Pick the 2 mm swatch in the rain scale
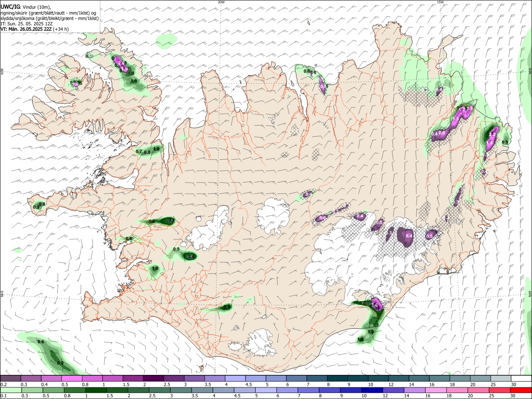This screenshot has height=399, width=532. point(138,390)
